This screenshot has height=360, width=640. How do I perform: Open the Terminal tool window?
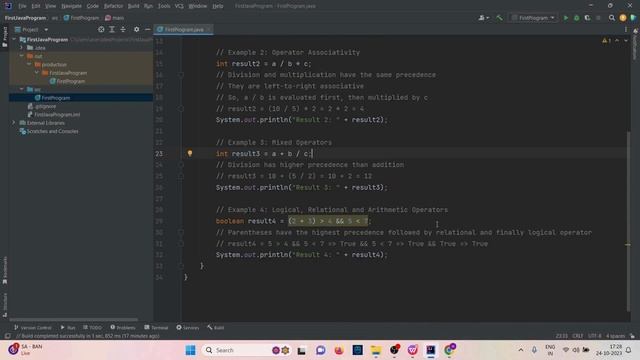(156, 327)
